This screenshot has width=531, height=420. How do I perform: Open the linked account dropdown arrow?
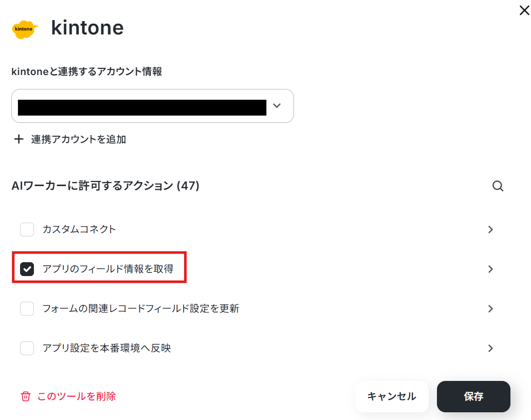pyautogui.click(x=277, y=106)
